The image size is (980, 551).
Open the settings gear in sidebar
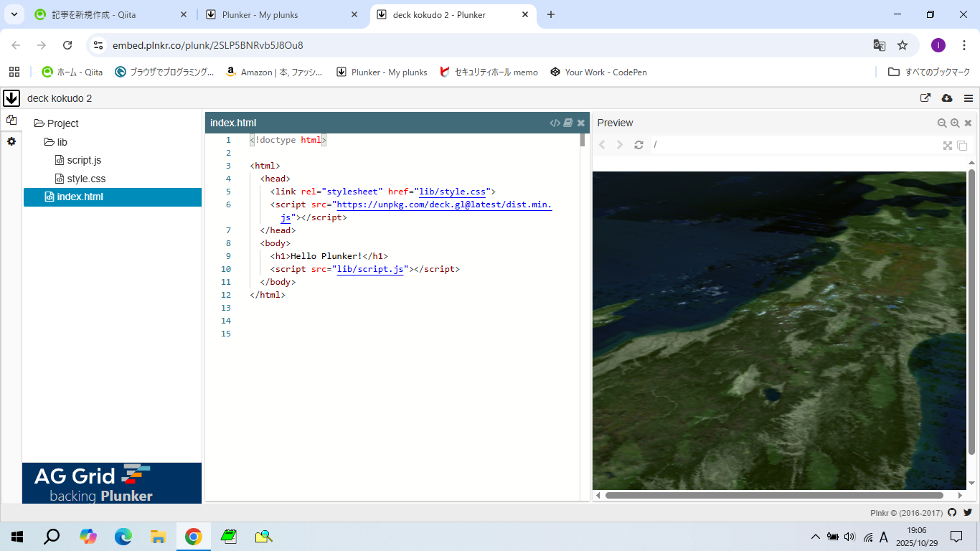click(x=11, y=141)
